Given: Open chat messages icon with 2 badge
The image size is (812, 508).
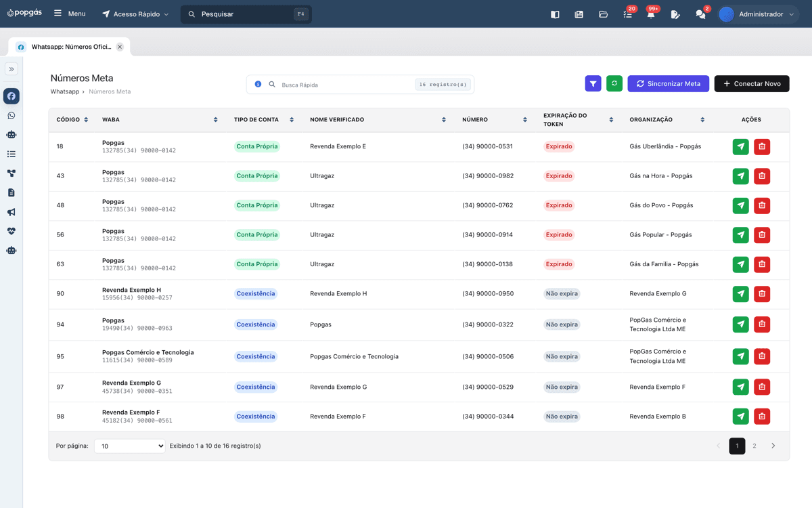Looking at the screenshot, I should (x=701, y=14).
